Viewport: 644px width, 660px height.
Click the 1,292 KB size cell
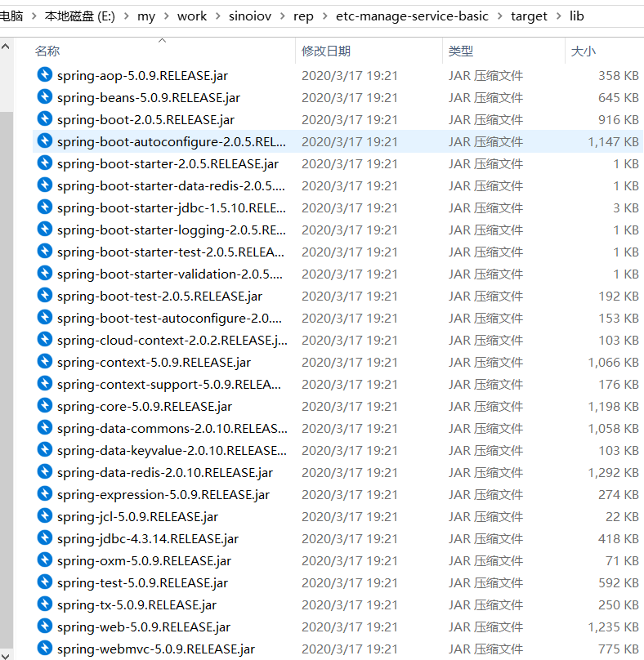(x=613, y=473)
